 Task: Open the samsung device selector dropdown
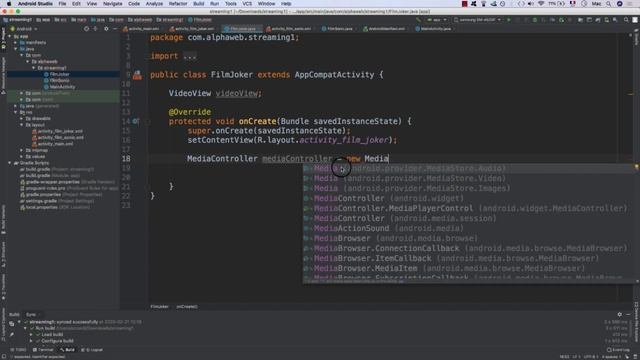pyautogui.click(x=477, y=20)
